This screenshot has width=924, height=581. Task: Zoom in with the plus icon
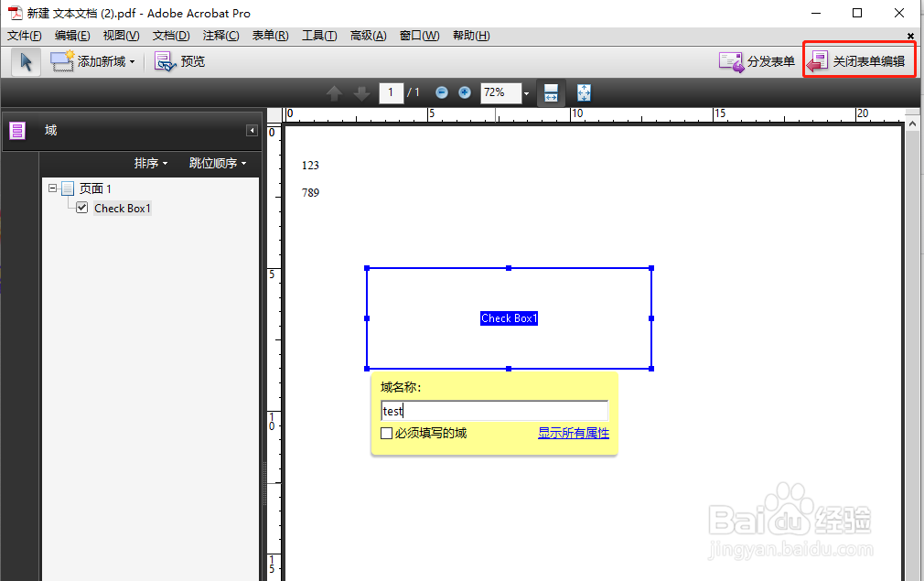coord(465,92)
